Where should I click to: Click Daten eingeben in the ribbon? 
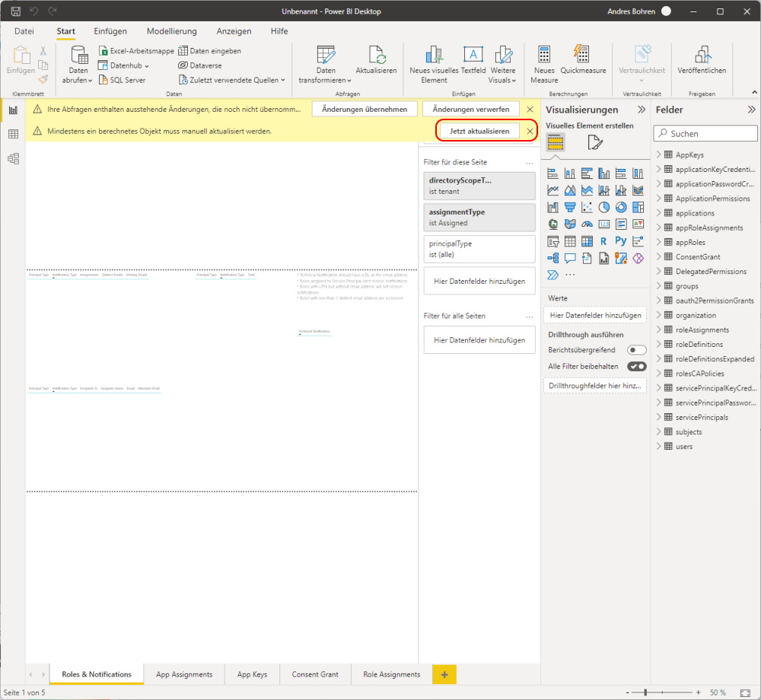(x=210, y=51)
